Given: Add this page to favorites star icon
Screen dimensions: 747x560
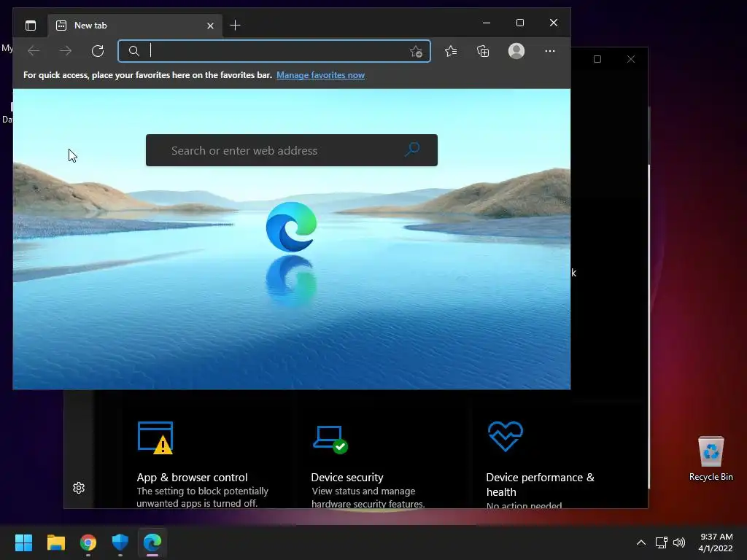Looking at the screenshot, I should [416, 51].
